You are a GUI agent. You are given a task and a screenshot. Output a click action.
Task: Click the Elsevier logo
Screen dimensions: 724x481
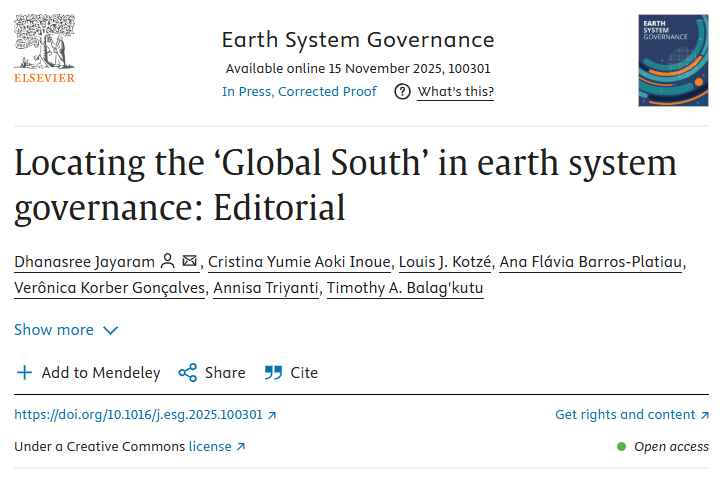(43, 51)
